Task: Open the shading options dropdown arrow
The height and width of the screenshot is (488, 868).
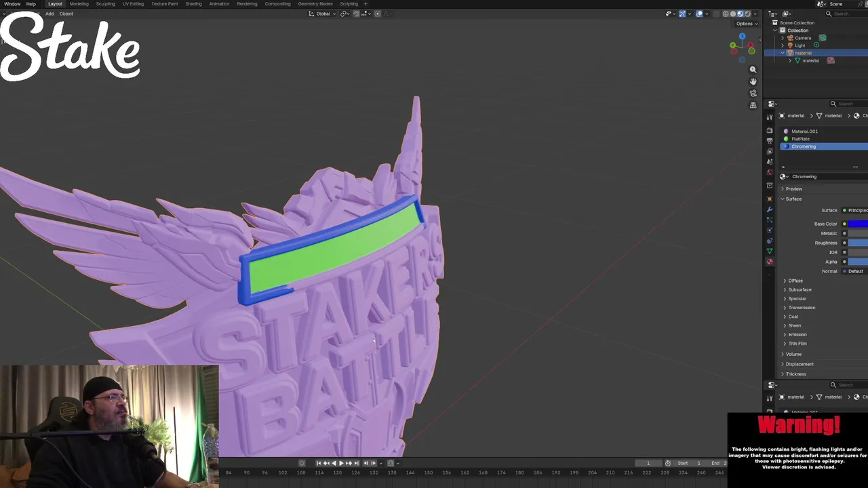Action: coord(755,14)
